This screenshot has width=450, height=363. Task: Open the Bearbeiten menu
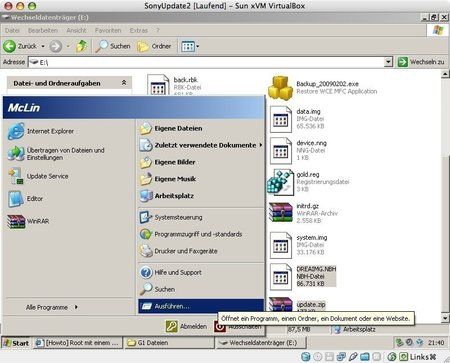click(x=43, y=30)
